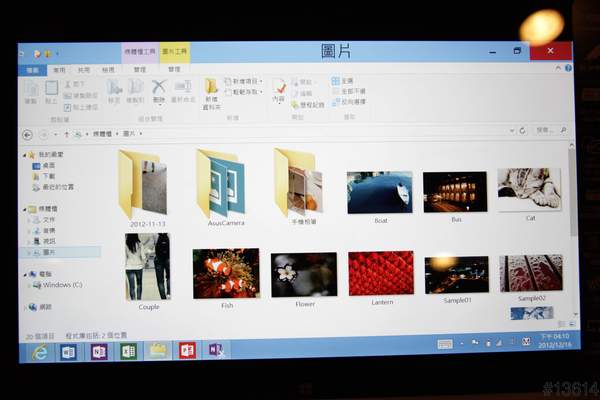Switch to the Home ribbon tab
The width and height of the screenshot is (600, 400).
(x=59, y=70)
